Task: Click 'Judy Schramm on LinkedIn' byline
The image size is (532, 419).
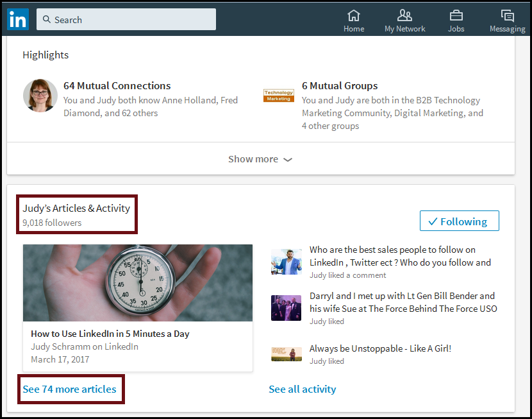Action: 85,346
